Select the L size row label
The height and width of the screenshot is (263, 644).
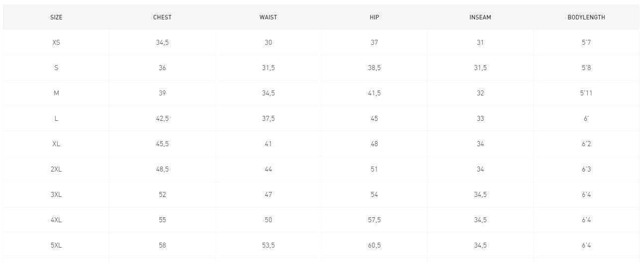[x=56, y=119]
